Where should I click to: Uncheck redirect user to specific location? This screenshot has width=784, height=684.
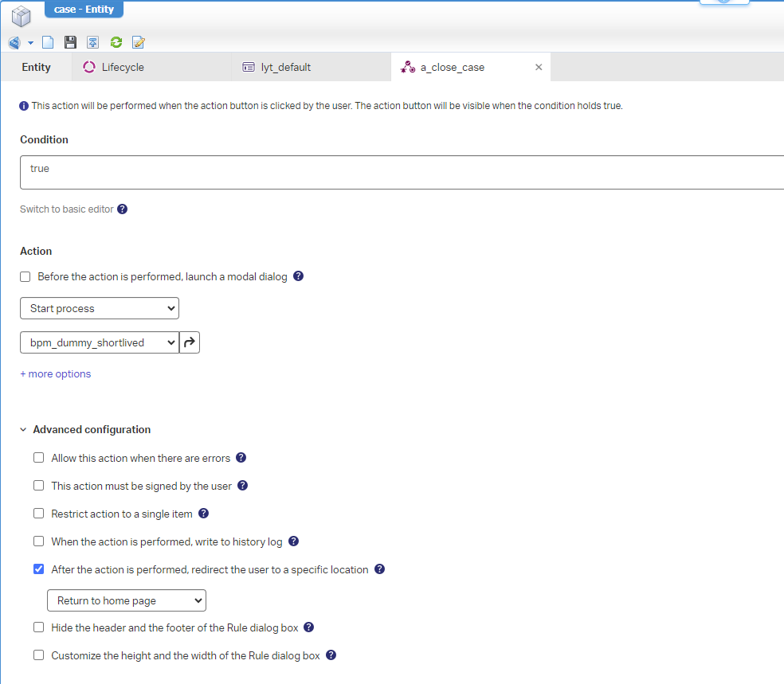[39, 569]
